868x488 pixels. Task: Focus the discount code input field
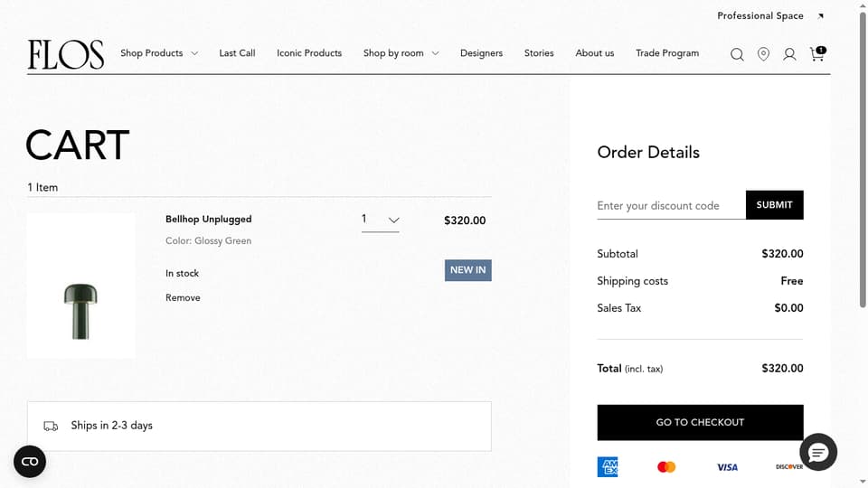671,205
